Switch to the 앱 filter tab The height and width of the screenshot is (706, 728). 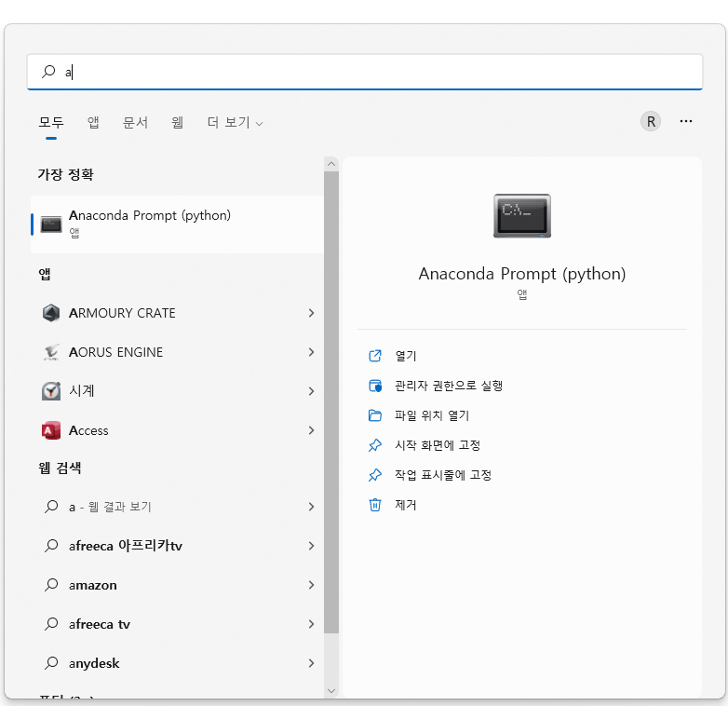pos(93,123)
